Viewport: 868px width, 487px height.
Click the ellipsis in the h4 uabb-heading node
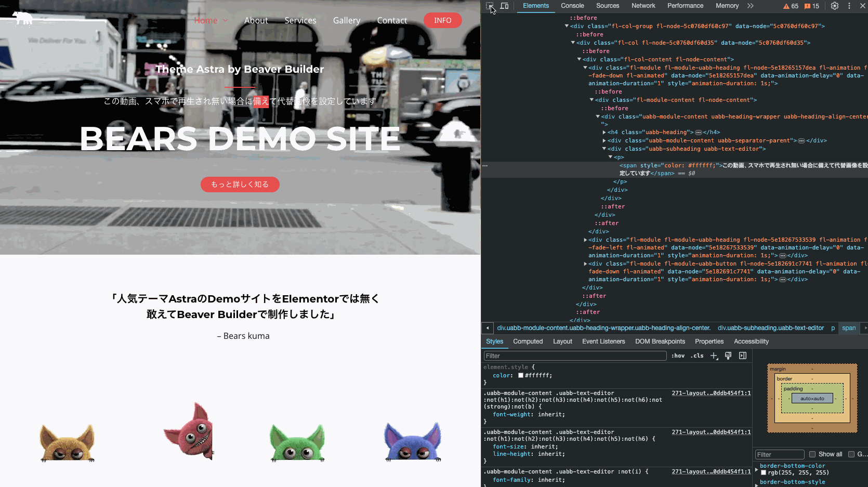[x=699, y=133]
